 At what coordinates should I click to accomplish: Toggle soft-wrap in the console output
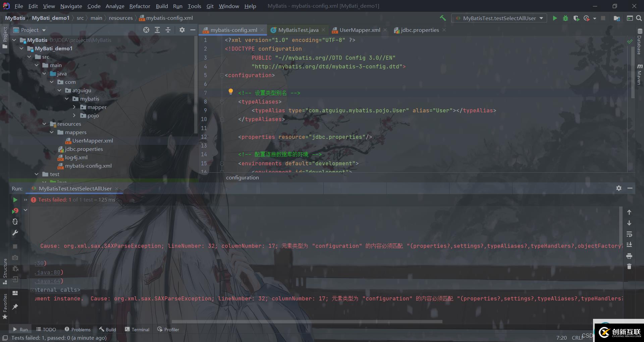(x=629, y=234)
